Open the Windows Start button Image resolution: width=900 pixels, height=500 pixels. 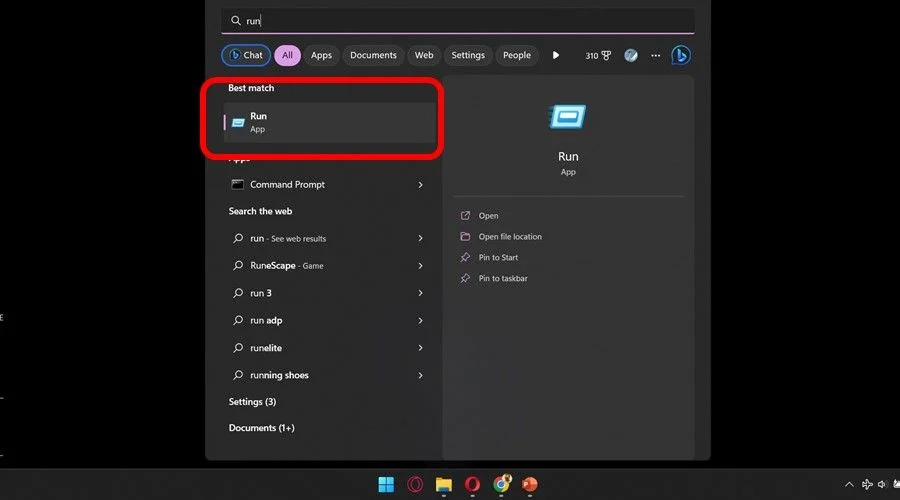(386, 485)
